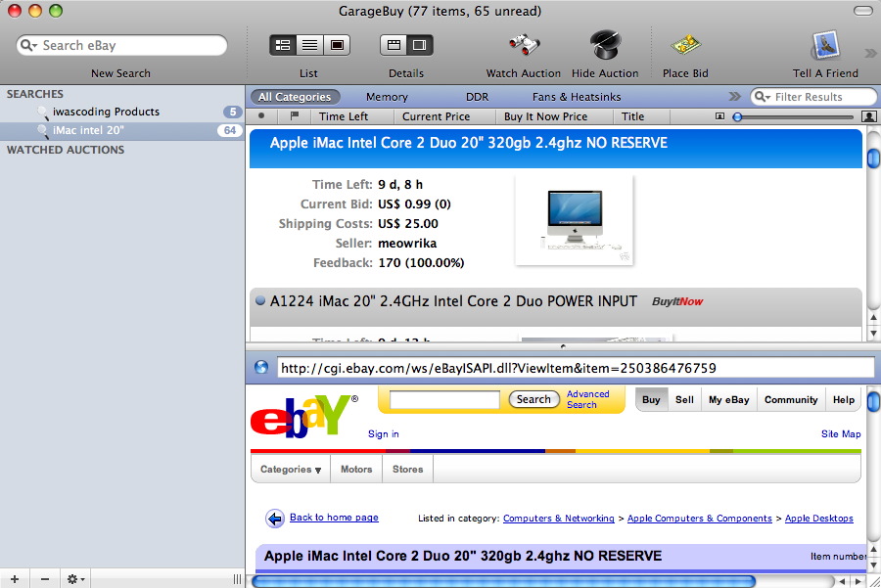Open the iMac product thumbnail image
Screen dimensions: 881x588
[x=575, y=220]
